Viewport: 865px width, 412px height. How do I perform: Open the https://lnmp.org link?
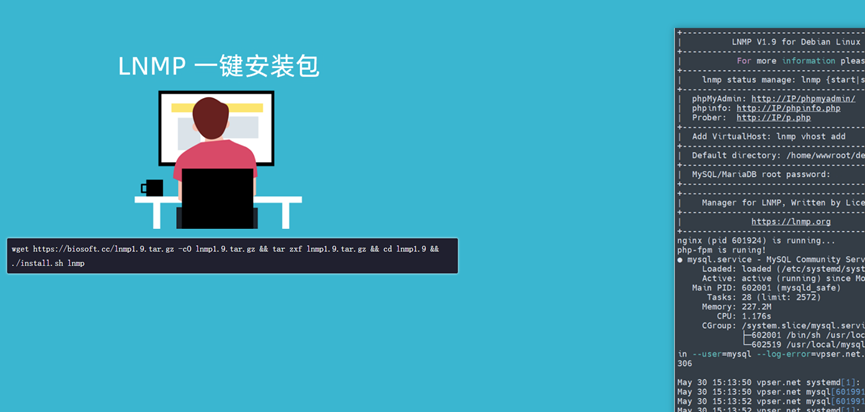[x=791, y=222]
